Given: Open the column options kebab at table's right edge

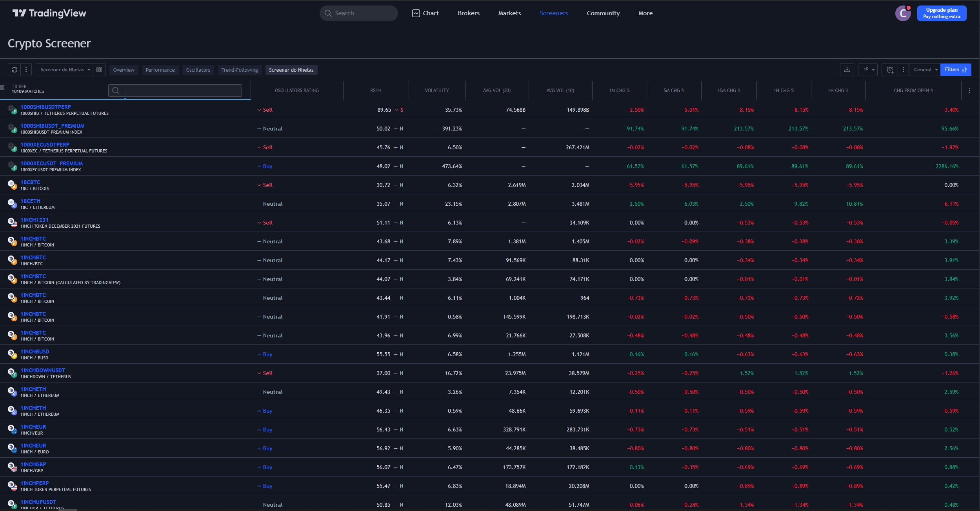Looking at the screenshot, I should [969, 90].
